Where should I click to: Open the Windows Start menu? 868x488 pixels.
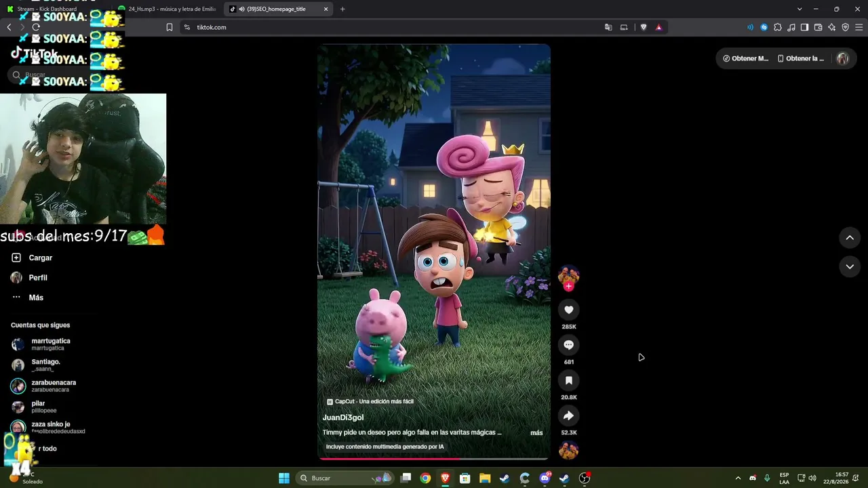(284, 478)
